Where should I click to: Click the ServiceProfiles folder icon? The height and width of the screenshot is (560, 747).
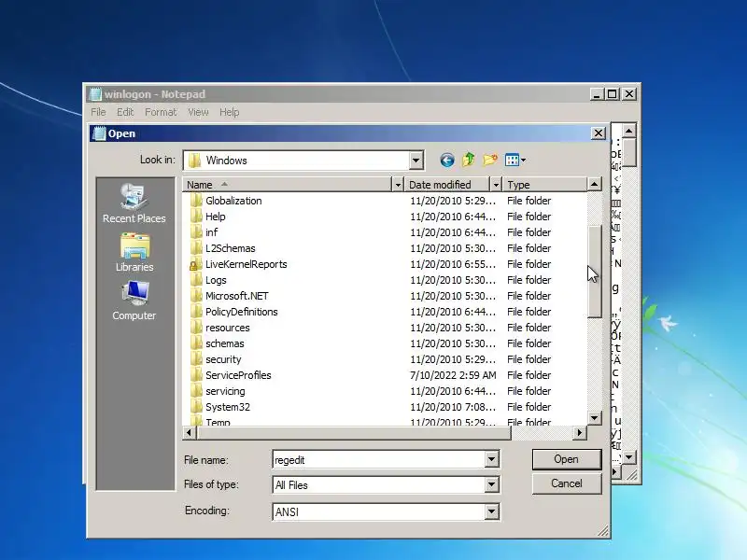coord(196,375)
